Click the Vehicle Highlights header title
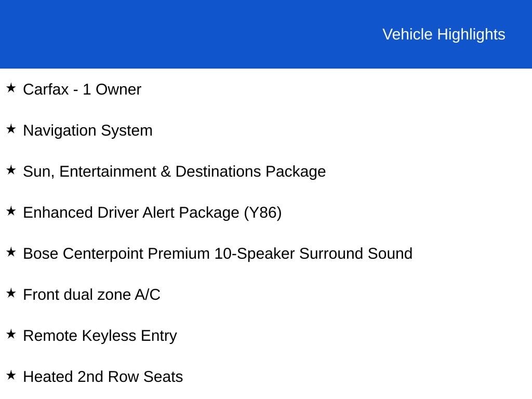The height and width of the screenshot is (399, 532). [444, 35]
